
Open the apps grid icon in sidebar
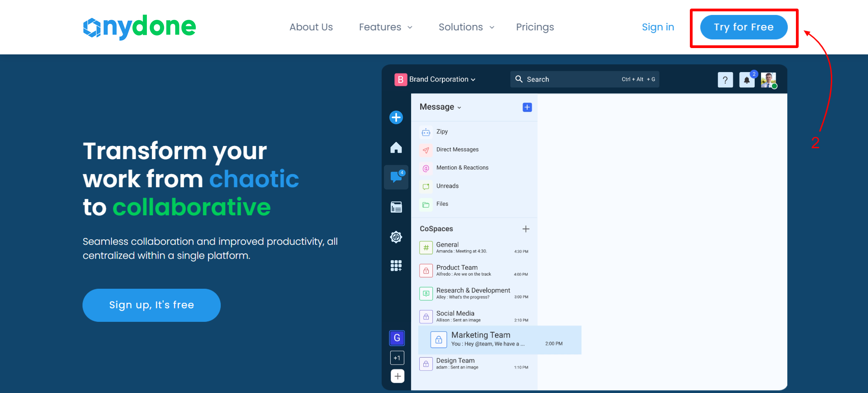click(x=396, y=266)
